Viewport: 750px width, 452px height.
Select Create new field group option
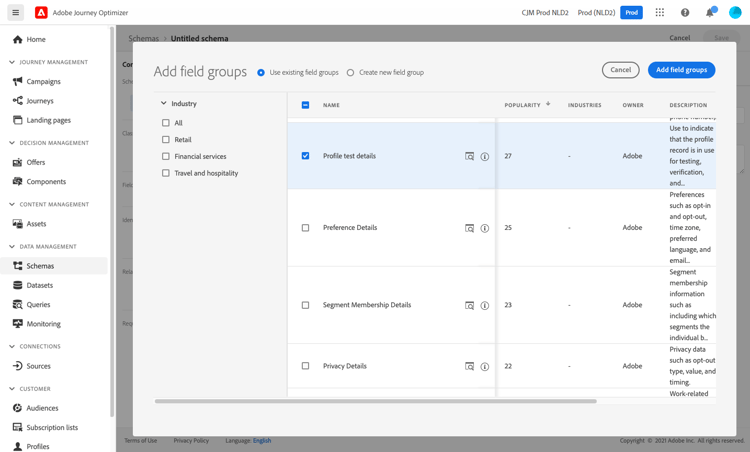tap(351, 73)
